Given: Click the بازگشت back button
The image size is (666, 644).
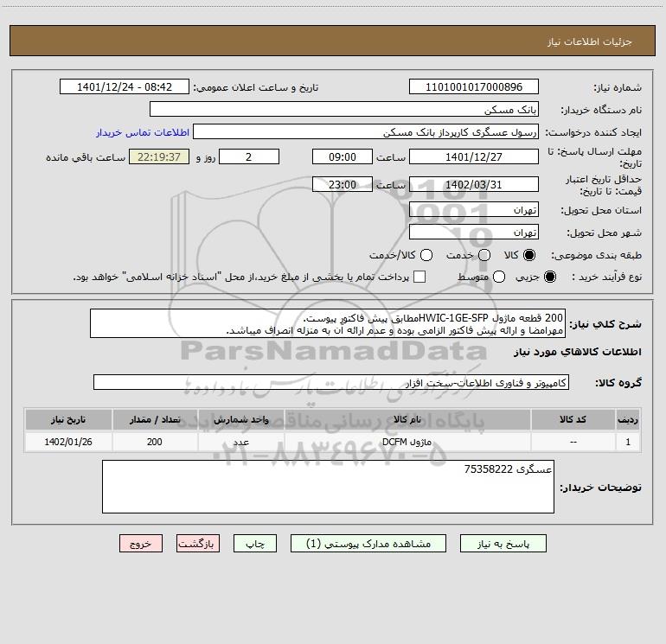Looking at the screenshot, I should pyautogui.click(x=198, y=544).
